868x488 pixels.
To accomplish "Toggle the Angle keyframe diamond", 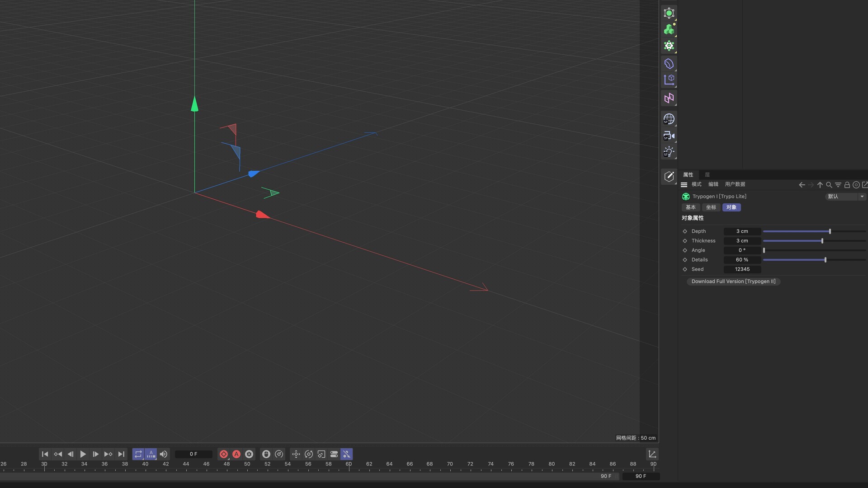I will point(685,250).
